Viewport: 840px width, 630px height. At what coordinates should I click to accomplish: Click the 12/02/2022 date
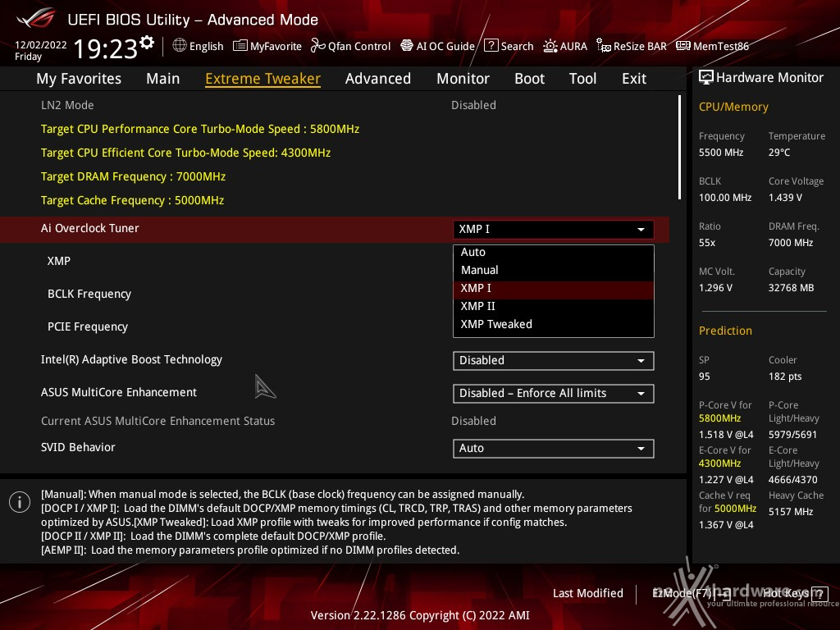41,45
